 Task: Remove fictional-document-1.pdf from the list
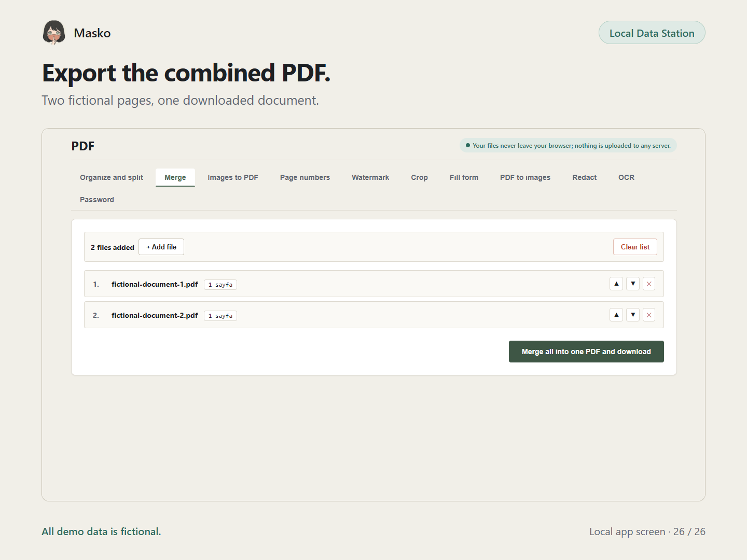pos(649,284)
